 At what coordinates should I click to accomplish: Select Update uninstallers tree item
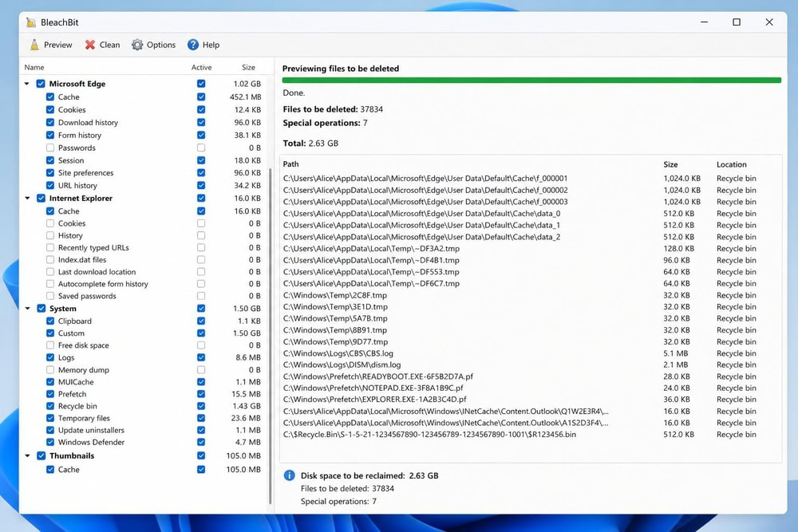point(91,430)
